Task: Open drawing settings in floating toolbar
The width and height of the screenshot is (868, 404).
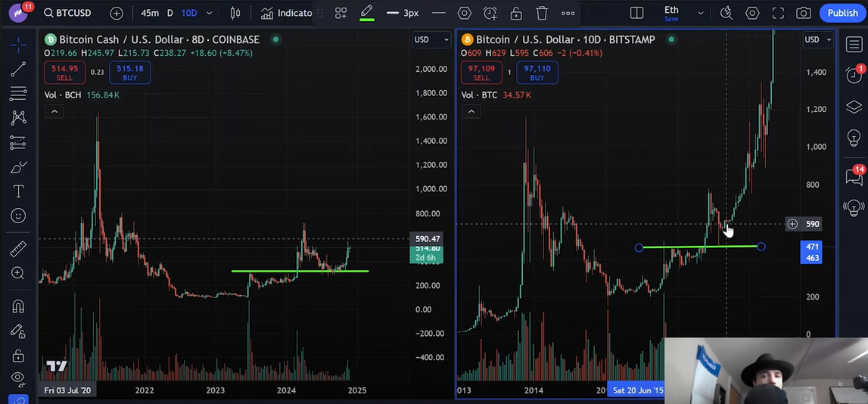Action: click(464, 14)
